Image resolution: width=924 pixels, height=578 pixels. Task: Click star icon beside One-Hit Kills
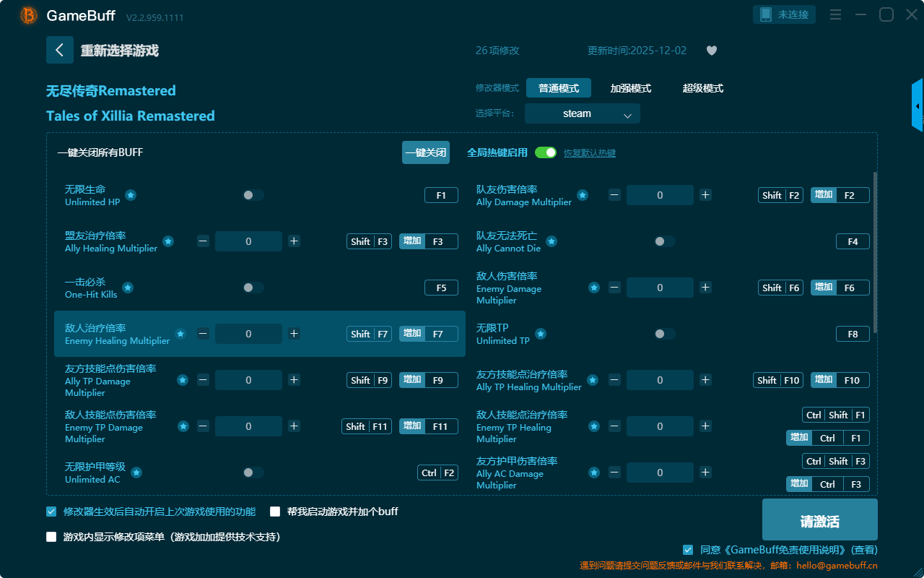(128, 288)
